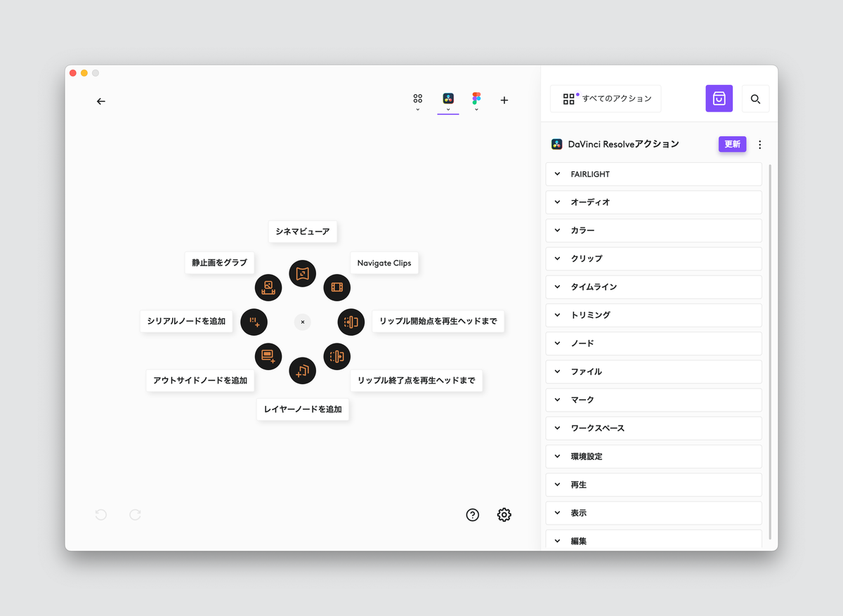Open the app settings gear icon
Image resolution: width=843 pixels, height=616 pixels.
(x=504, y=515)
